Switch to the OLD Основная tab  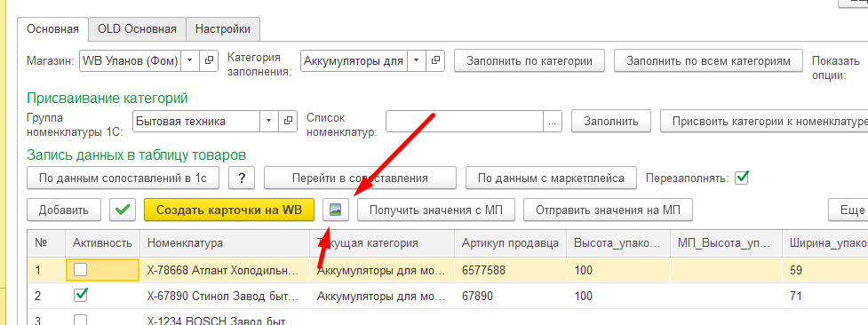click(x=138, y=28)
